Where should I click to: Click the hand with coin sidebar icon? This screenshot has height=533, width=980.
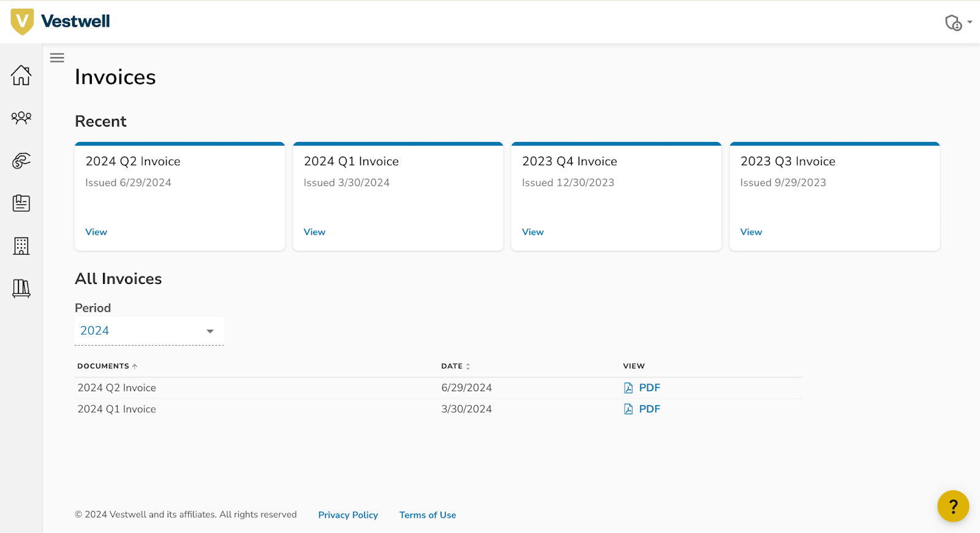21,160
